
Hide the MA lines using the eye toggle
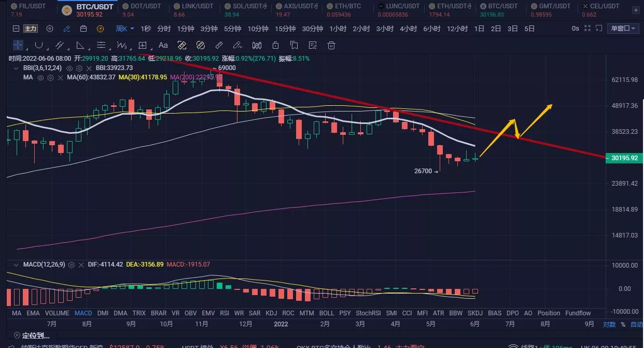point(41,77)
